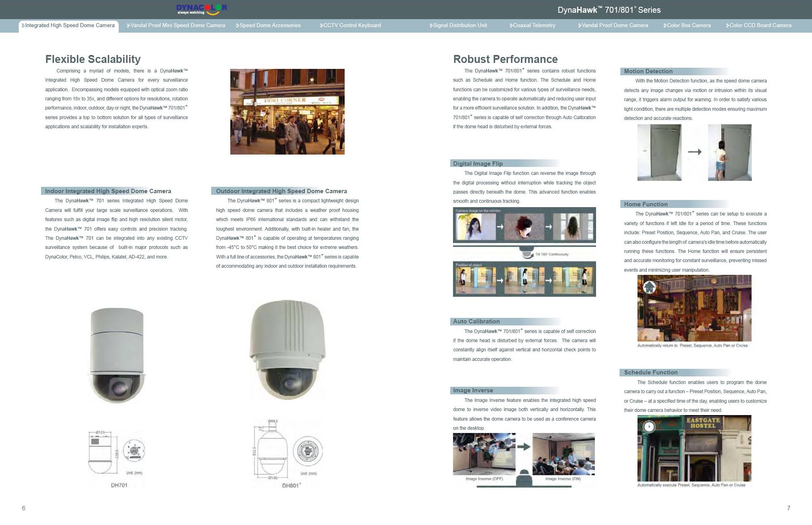The height and width of the screenshot is (525, 812).
Task: Click the library Home Function photo
Action: [694, 308]
